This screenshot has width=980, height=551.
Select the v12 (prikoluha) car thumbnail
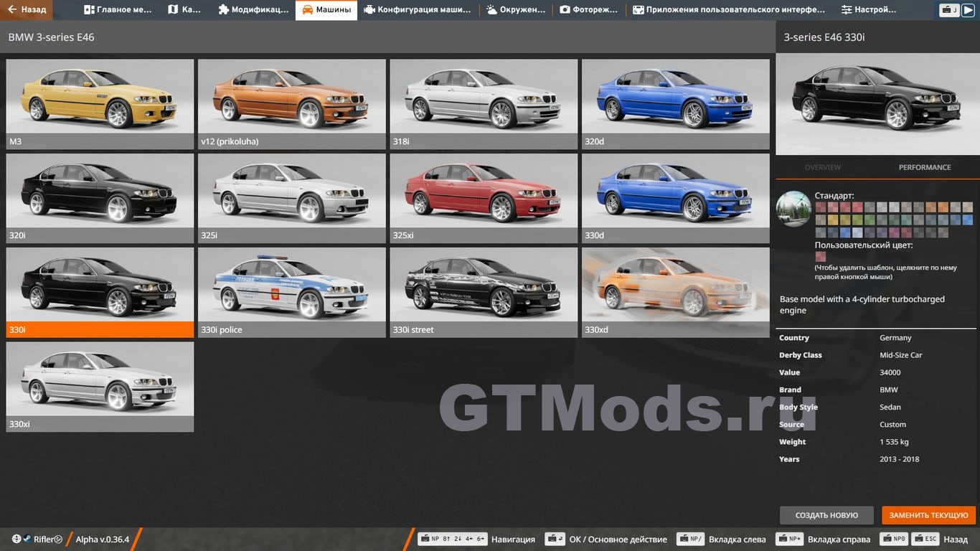click(292, 104)
